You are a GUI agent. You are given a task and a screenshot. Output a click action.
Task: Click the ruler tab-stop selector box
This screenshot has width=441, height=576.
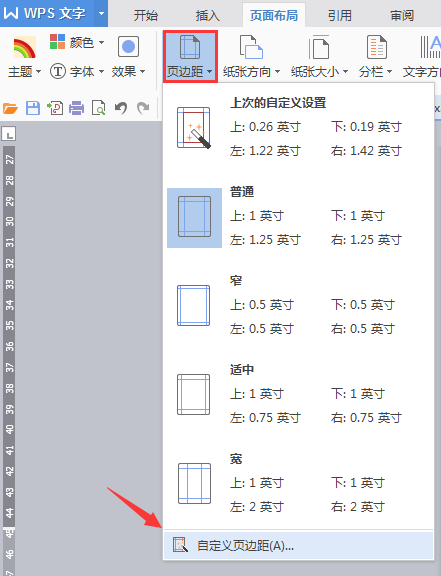pos(9,134)
